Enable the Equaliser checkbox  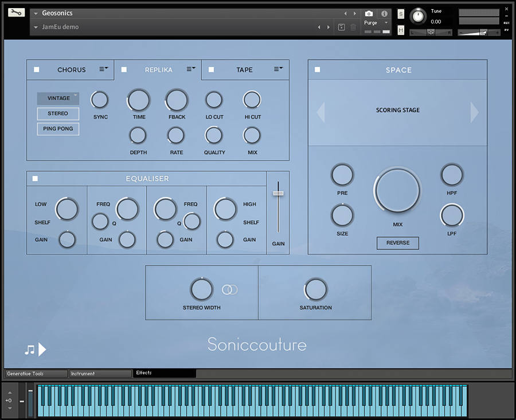(36, 179)
